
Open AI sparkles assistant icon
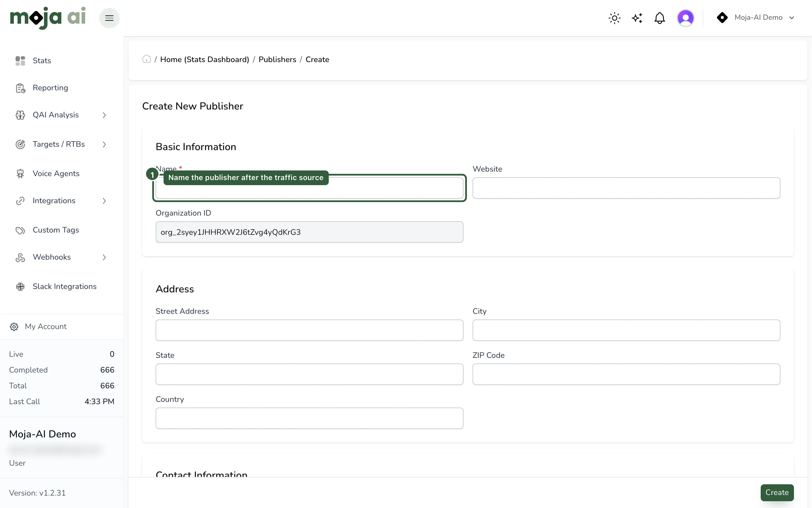tap(637, 18)
